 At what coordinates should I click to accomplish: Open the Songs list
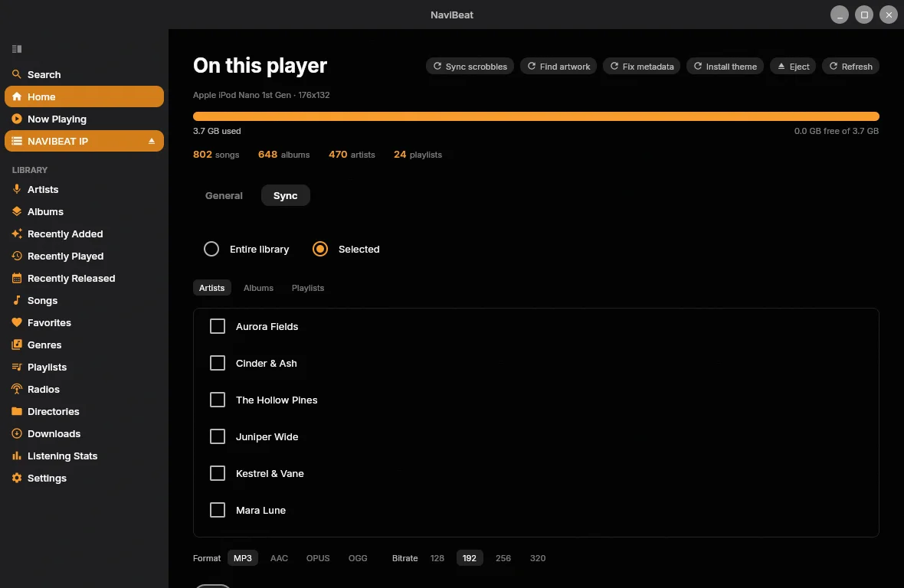click(x=84, y=300)
